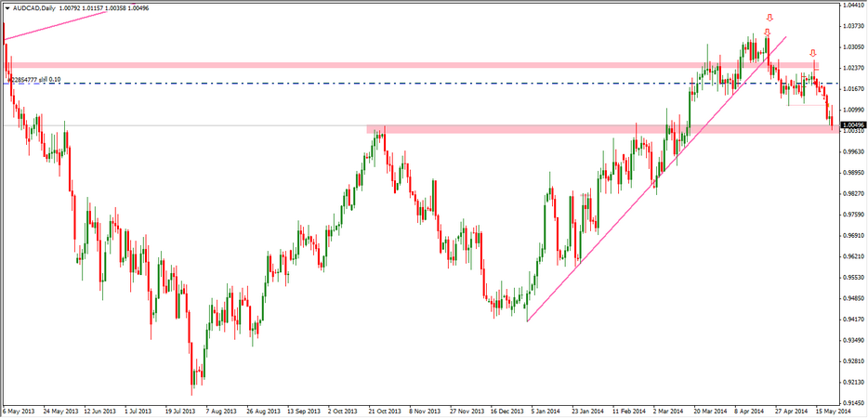The width and height of the screenshot is (868, 418).
Task: Click the 0.92130 price scale label
Action: [853, 382]
